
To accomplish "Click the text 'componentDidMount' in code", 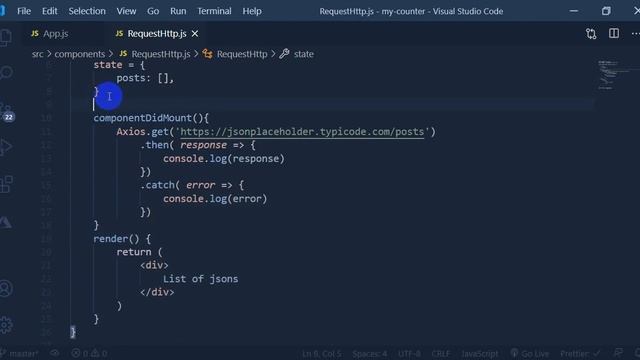I will (142, 118).
